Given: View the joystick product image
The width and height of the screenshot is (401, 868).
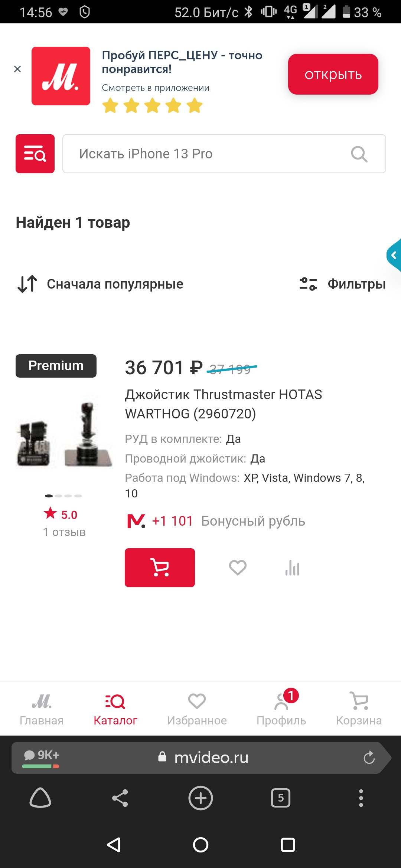Looking at the screenshot, I should point(64,434).
